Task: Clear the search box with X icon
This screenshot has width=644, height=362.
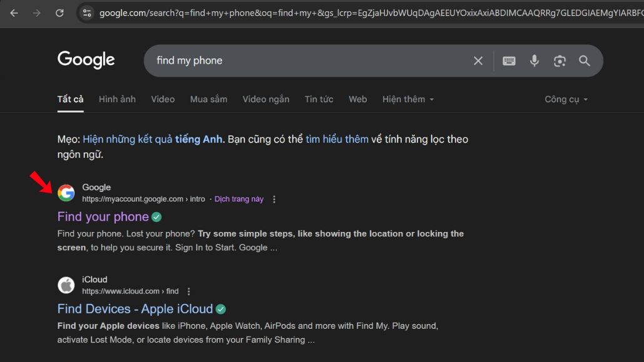Action: (x=478, y=61)
